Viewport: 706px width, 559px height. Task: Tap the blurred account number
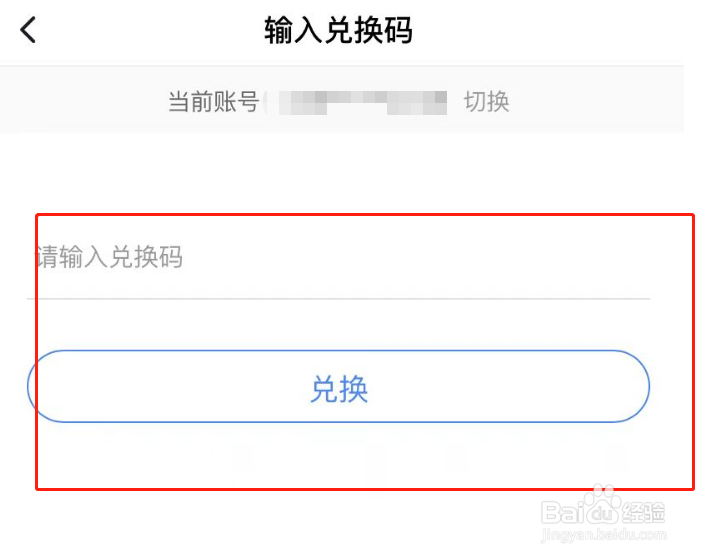click(362, 102)
